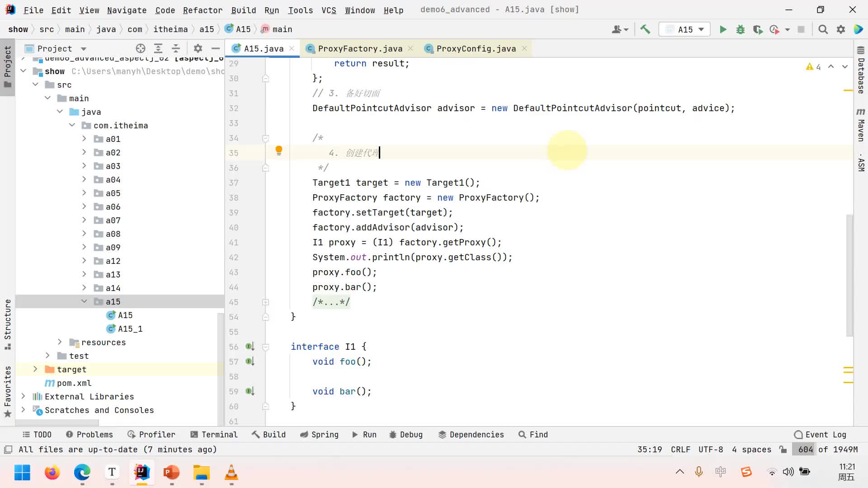
Task: Click the Search magnifier icon
Action: tap(823, 29)
